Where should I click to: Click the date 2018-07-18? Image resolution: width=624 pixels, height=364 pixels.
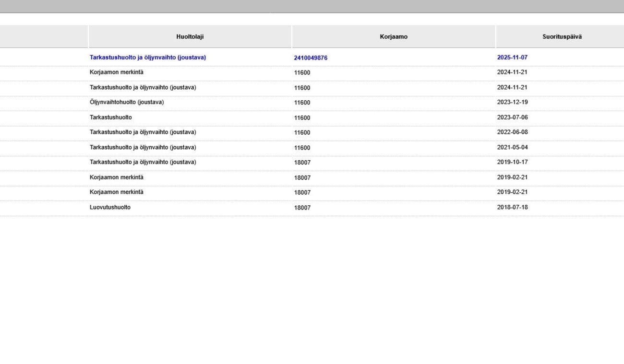point(512,208)
